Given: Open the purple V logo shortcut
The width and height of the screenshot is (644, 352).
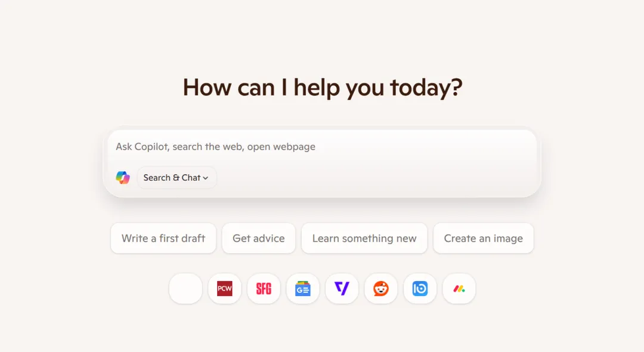Looking at the screenshot, I should pyautogui.click(x=342, y=289).
